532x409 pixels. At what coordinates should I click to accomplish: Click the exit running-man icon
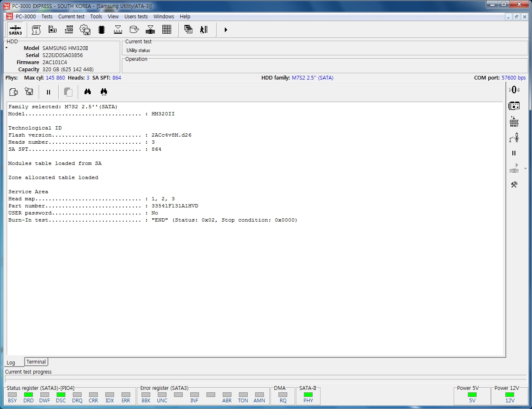point(204,30)
